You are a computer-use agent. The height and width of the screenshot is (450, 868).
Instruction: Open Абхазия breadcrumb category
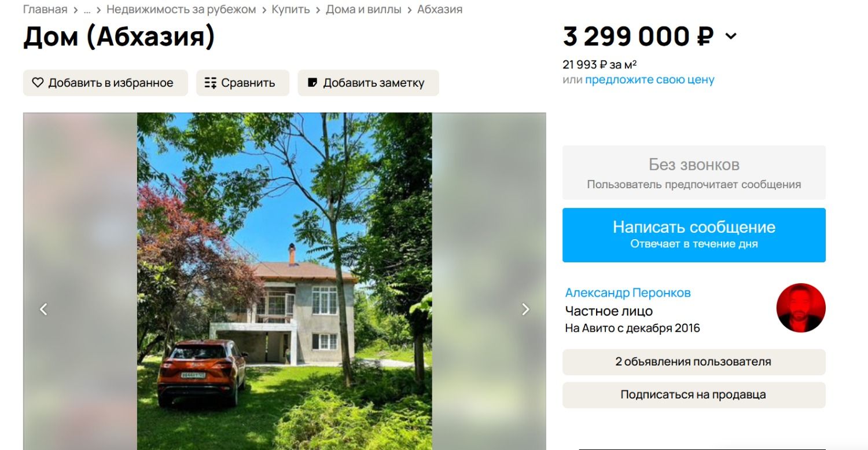pyautogui.click(x=440, y=10)
